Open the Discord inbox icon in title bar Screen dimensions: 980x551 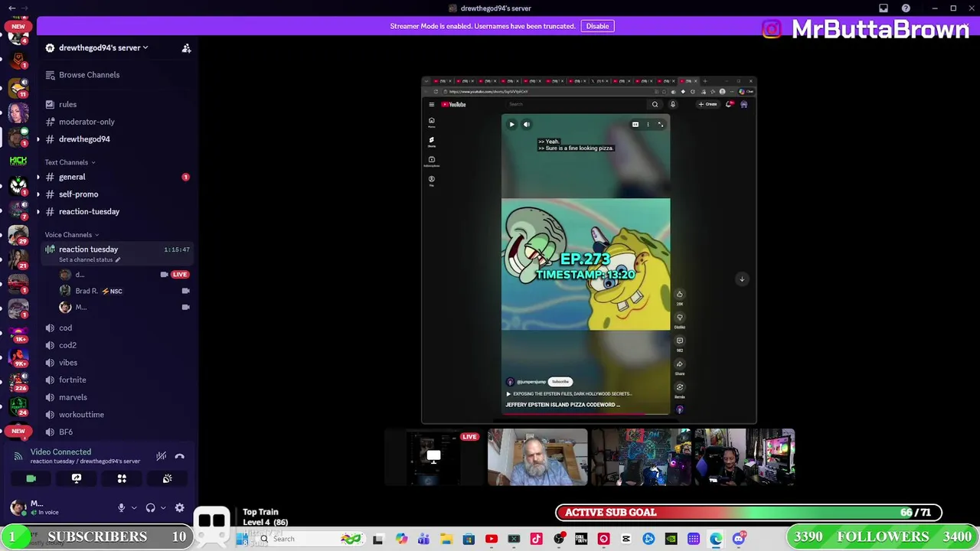pos(884,8)
